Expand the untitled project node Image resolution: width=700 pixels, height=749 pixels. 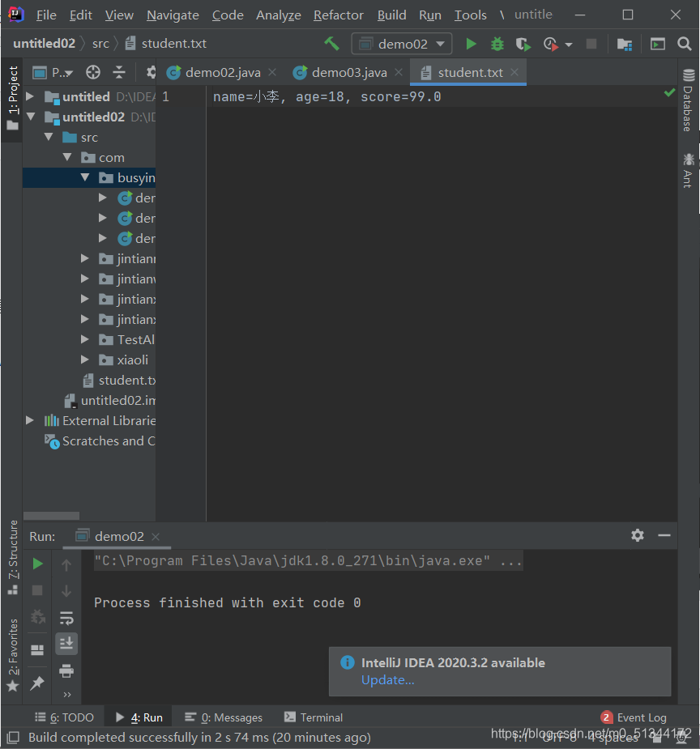coord(30,96)
